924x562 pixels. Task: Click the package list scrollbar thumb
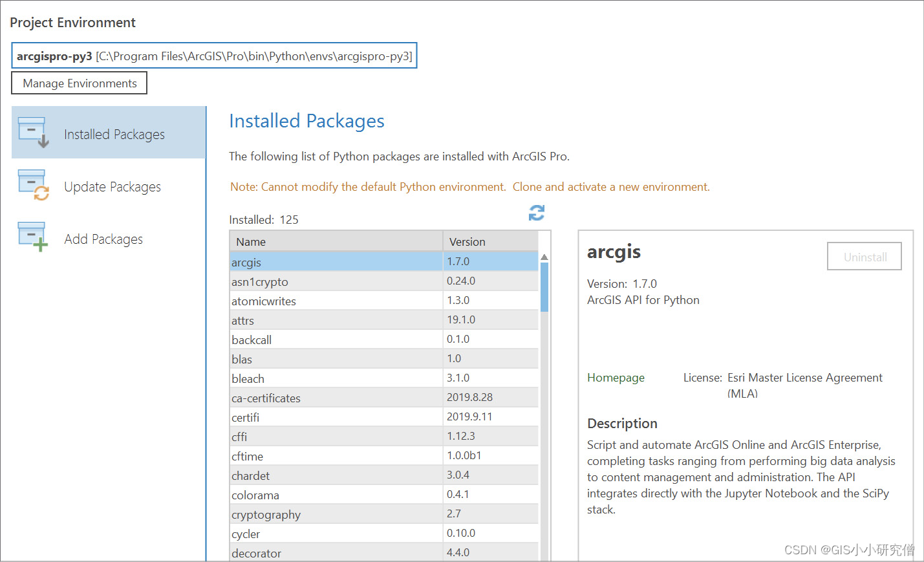(544, 287)
